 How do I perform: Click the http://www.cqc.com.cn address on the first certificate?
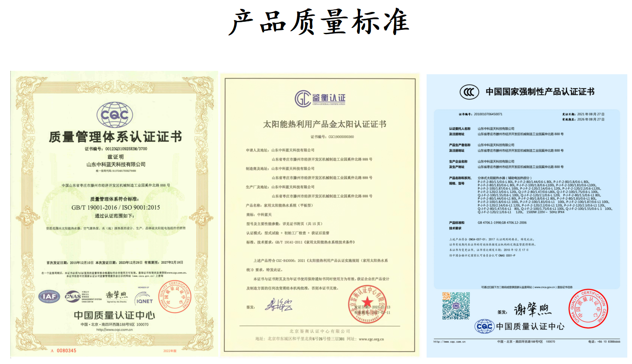coord(114,329)
